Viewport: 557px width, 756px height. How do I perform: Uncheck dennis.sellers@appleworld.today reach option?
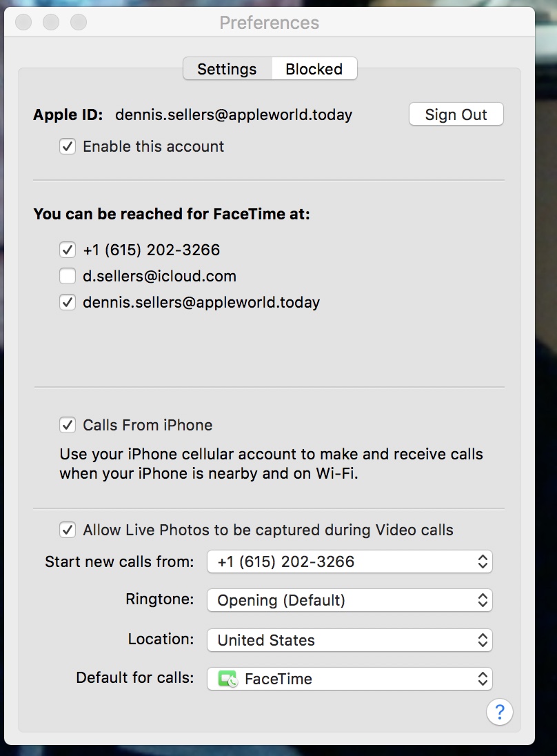[x=68, y=302]
